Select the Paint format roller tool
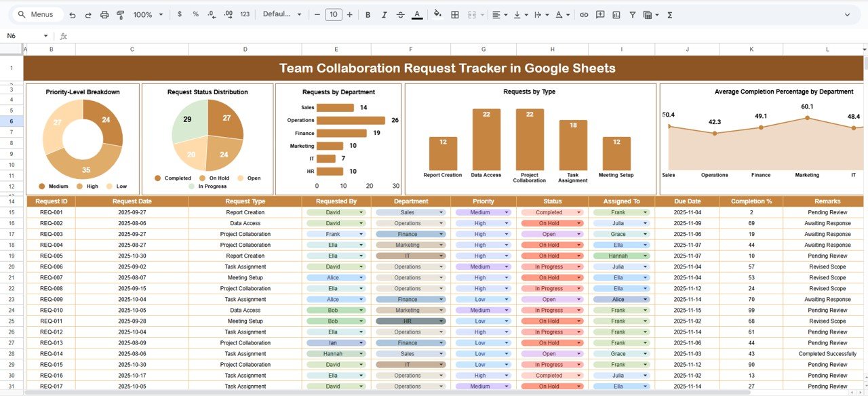 [120, 14]
